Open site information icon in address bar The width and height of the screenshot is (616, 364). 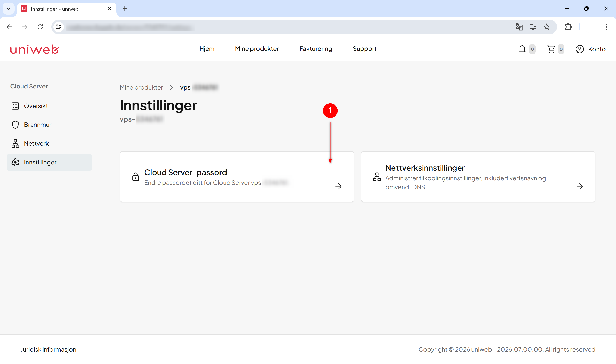[x=58, y=27]
